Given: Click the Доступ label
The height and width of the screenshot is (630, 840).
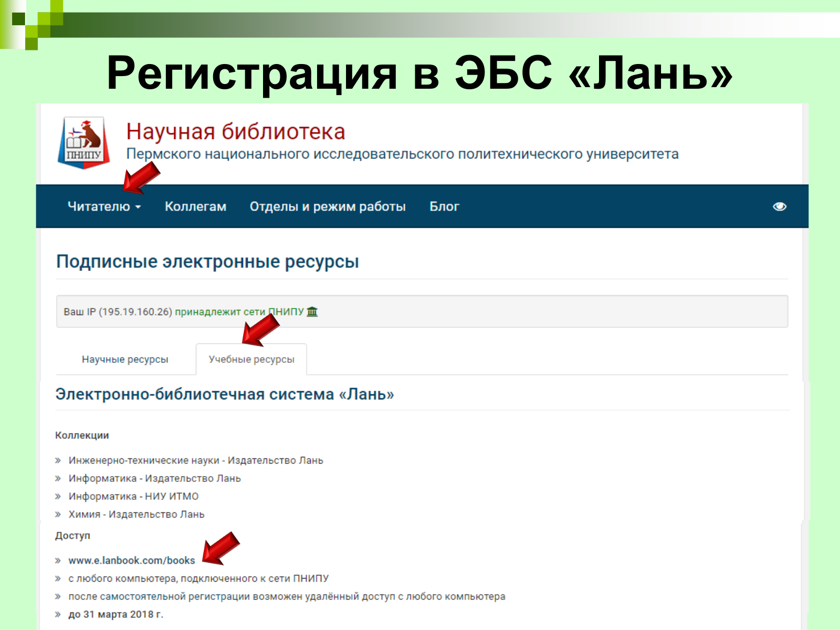Looking at the screenshot, I should (x=72, y=535).
